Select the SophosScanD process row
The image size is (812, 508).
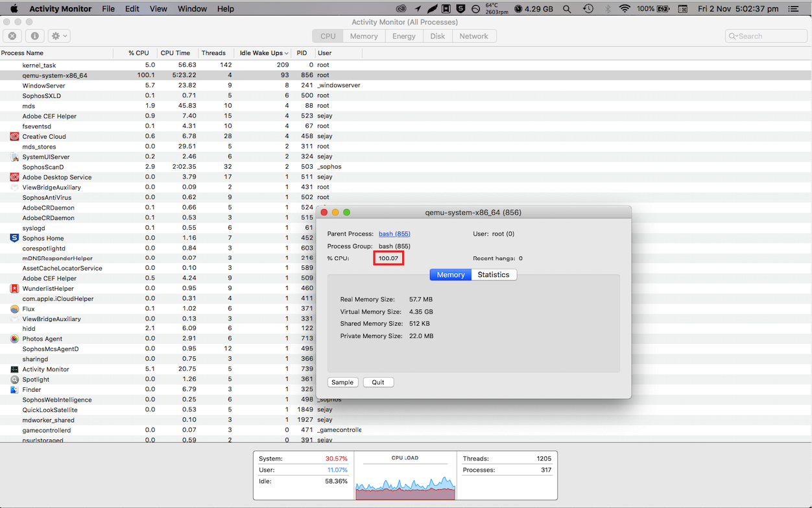(x=406, y=167)
